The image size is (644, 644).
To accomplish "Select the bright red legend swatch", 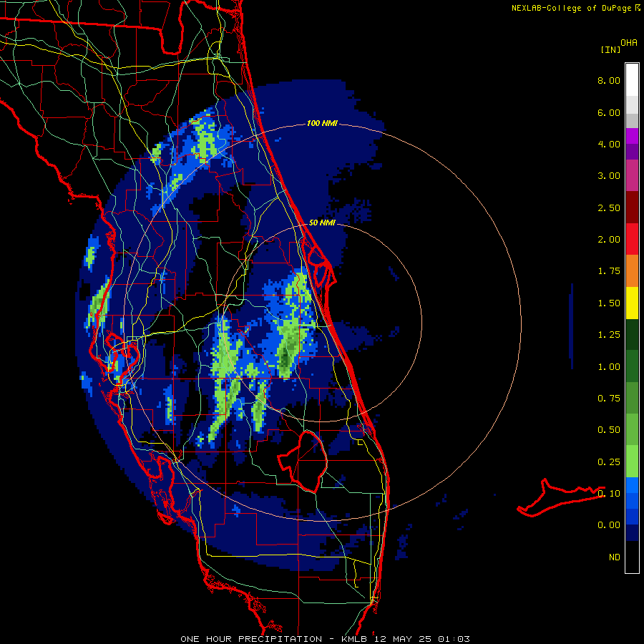I will click(632, 239).
